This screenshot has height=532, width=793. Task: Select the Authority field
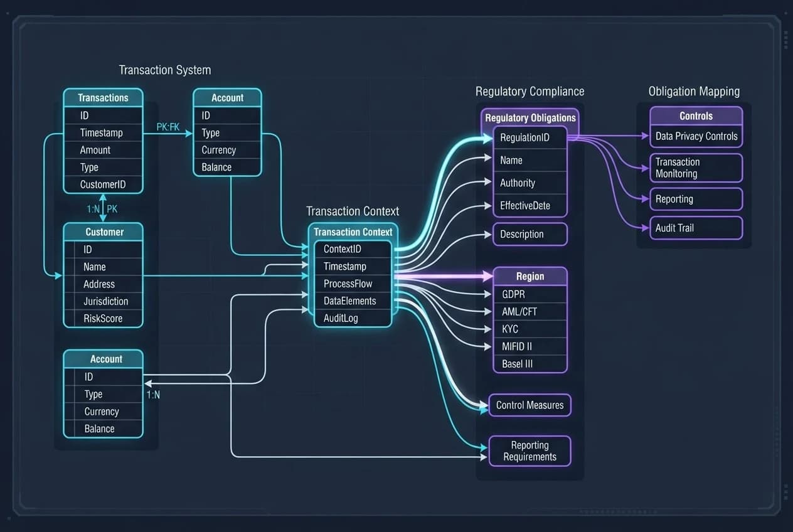point(530,183)
